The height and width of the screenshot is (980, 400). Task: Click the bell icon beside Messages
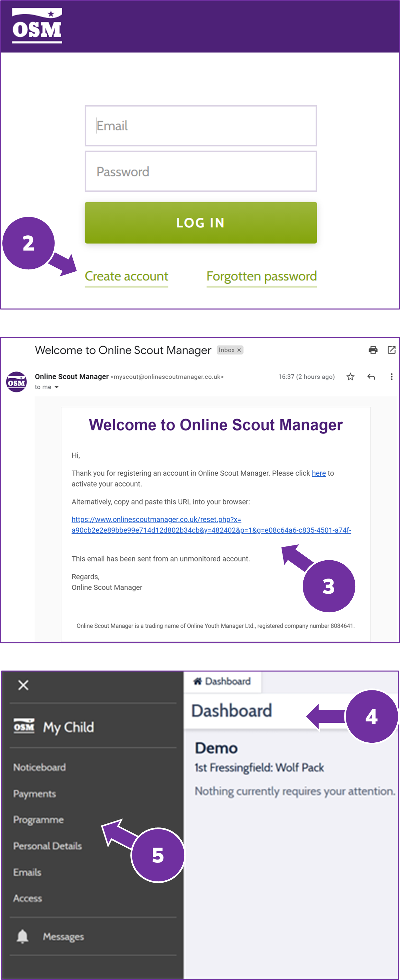click(22, 936)
